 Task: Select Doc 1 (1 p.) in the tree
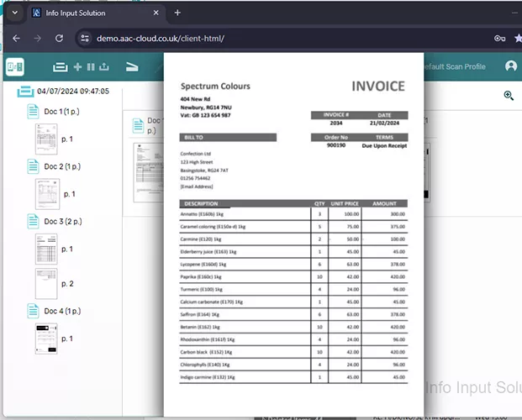pyautogui.click(x=63, y=111)
